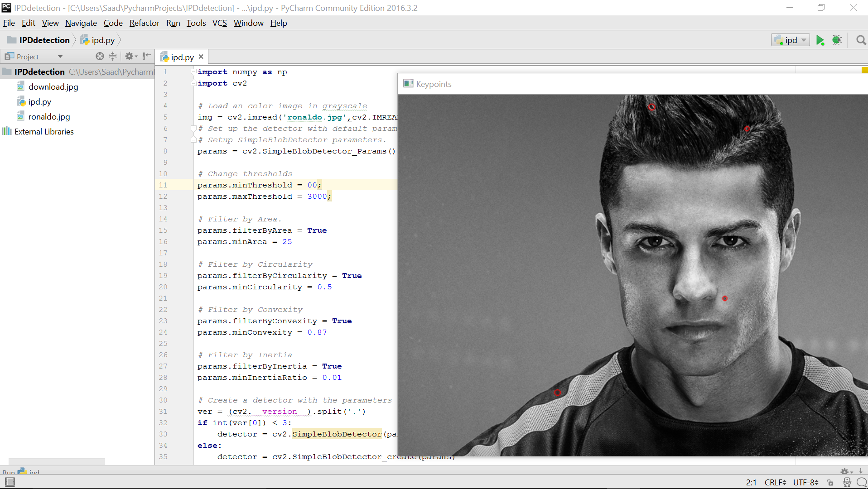Select ronaldo.jpg in the project tree
This screenshot has width=868, height=489.
pyautogui.click(x=49, y=117)
